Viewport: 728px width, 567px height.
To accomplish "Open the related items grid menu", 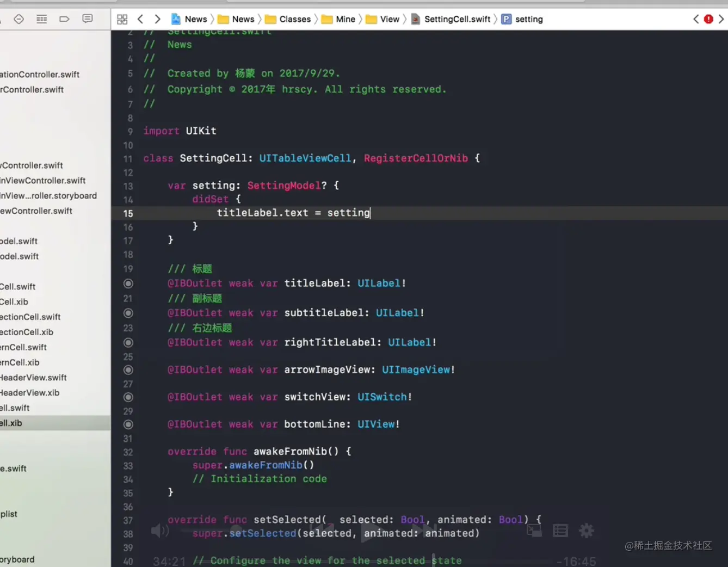I will [122, 19].
